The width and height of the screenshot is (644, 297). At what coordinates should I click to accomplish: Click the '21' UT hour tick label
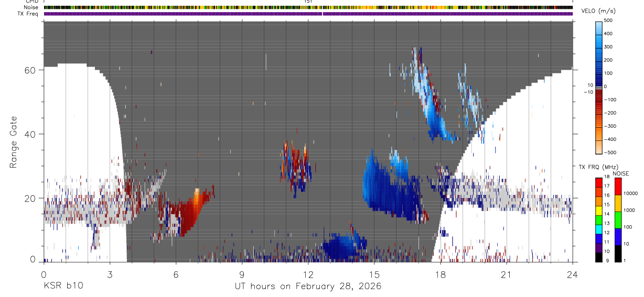coord(506,274)
